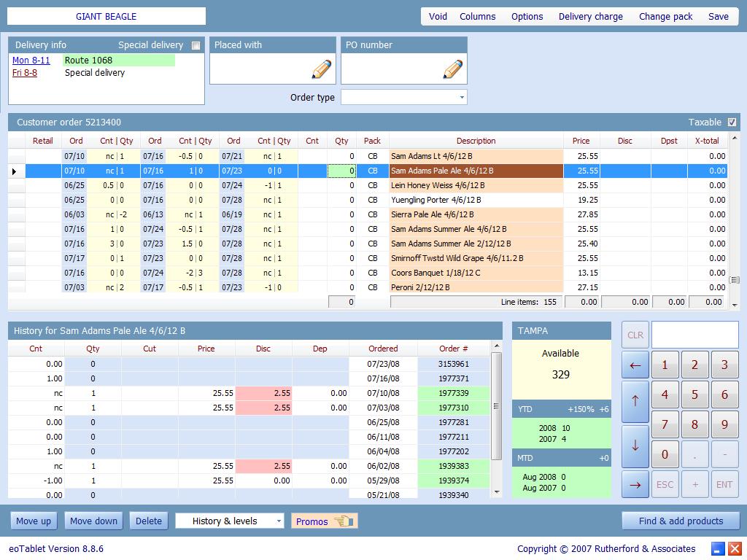Click the order grid scroll-down arrow
747x560 pixels.
(735, 305)
